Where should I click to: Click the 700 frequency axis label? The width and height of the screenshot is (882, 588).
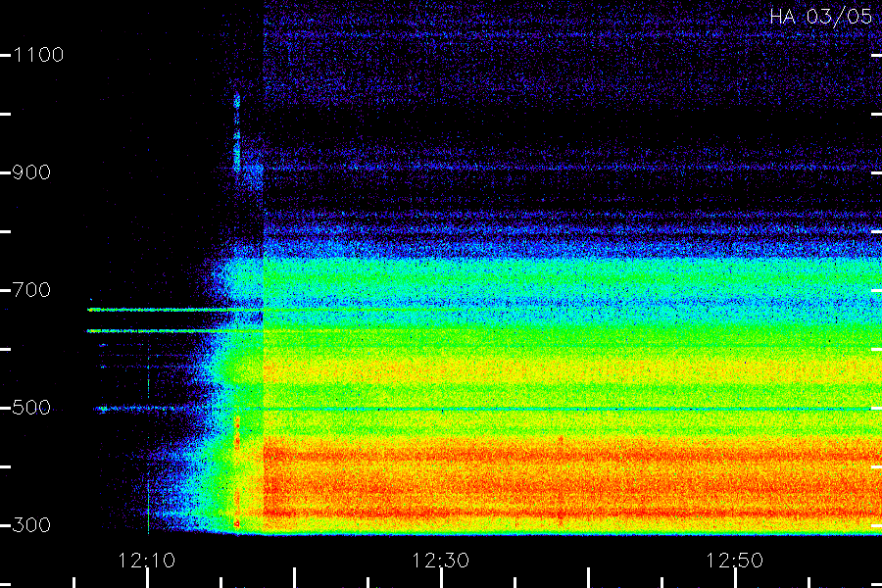click(x=31, y=290)
